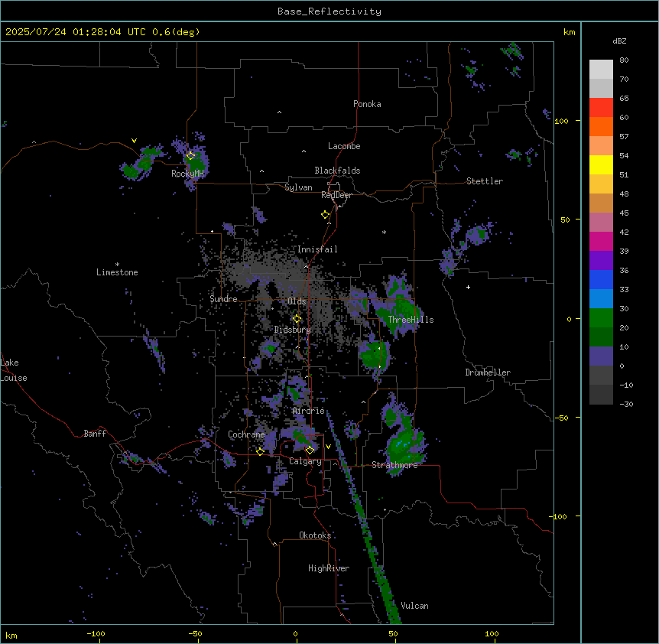Click the Airdrie label

coord(309,411)
